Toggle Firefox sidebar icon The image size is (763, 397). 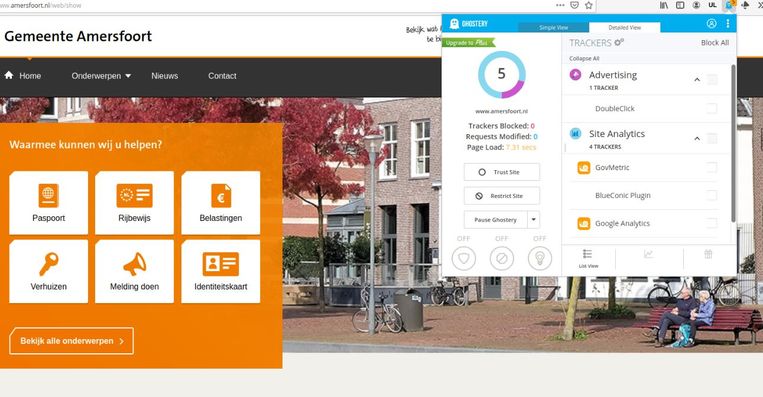(x=680, y=5)
